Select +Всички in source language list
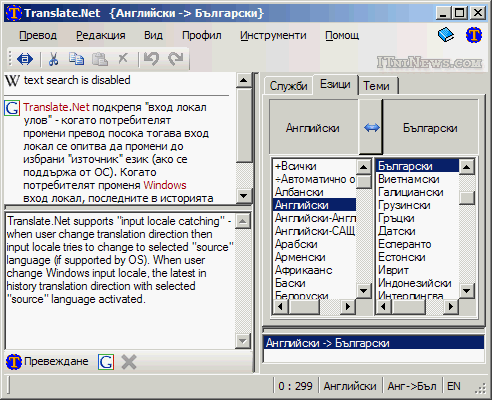492x400 pixels. click(x=314, y=166)
